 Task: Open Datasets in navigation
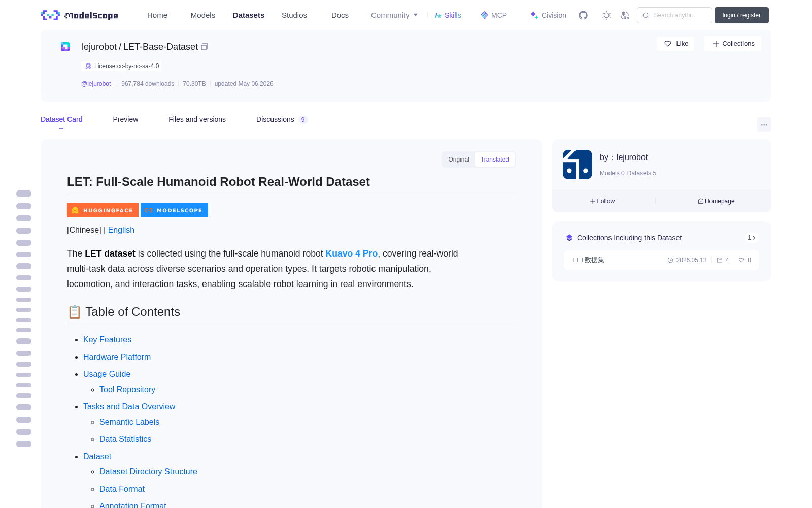coord(249,15)
